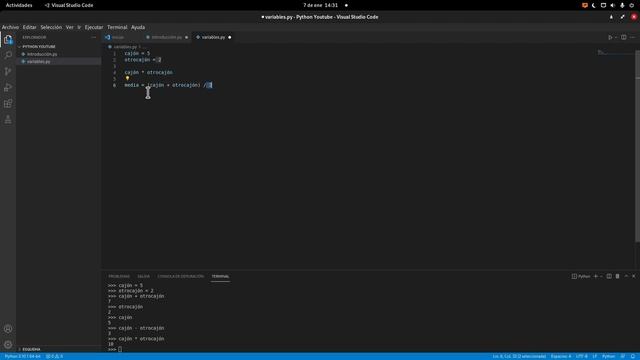This screenshot has height=360, width=640.
Task: Click unsaved dot on variables.py tab
Action: pyautogui.click(x=229, y=37)
